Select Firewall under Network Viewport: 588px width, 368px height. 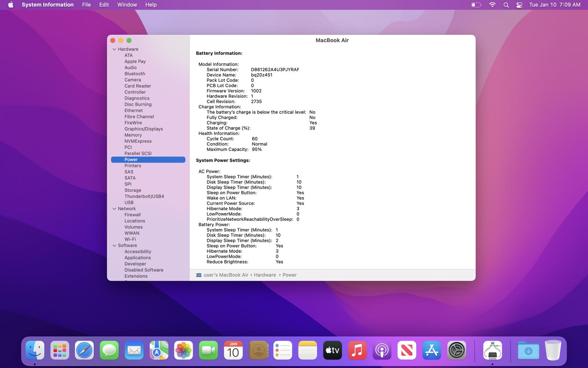pyautogui.click(x=132, y=215)
